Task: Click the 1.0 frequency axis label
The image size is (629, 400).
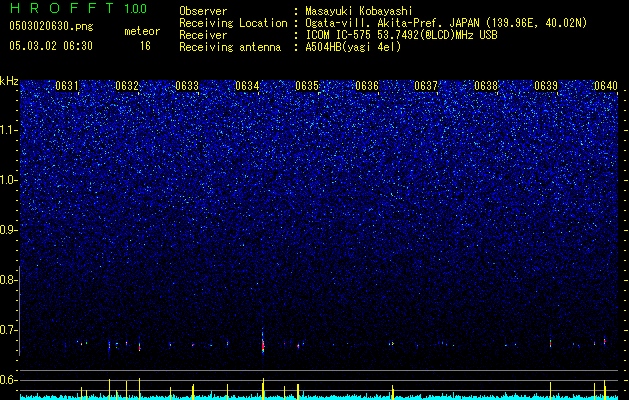Action: tap(9, 180)
